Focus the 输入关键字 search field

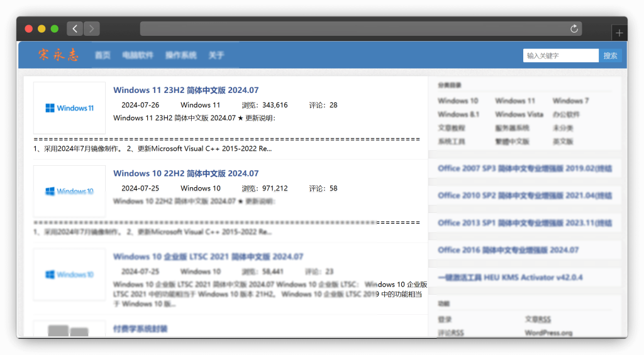coord(560,55)
